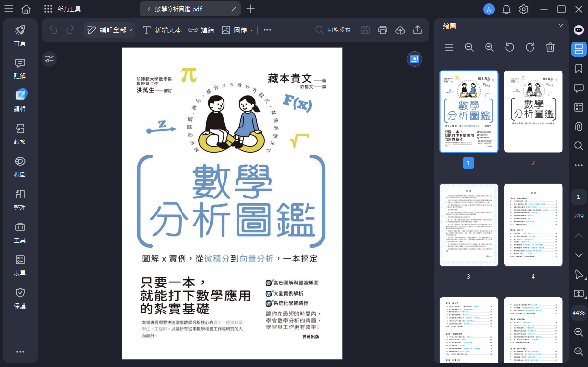This screenshot has width=588, height=367.
Task: Save the document with disk icon
Action: (x=365, y=30)
